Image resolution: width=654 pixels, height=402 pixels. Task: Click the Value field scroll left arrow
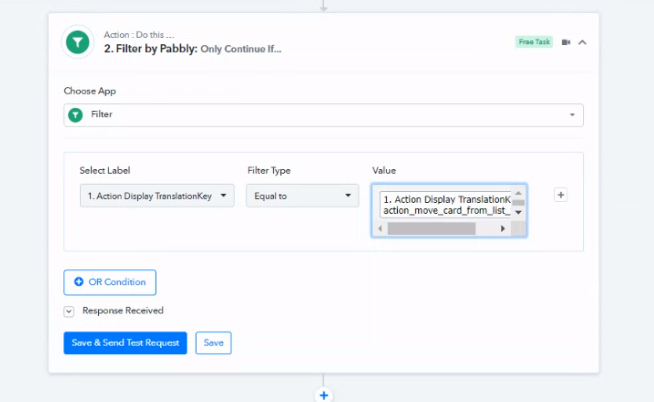click(380, 229)
